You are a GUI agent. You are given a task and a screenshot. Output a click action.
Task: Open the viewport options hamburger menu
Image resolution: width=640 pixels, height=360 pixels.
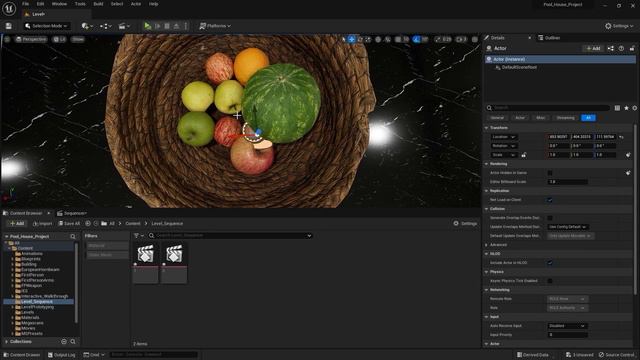point(7,39)
